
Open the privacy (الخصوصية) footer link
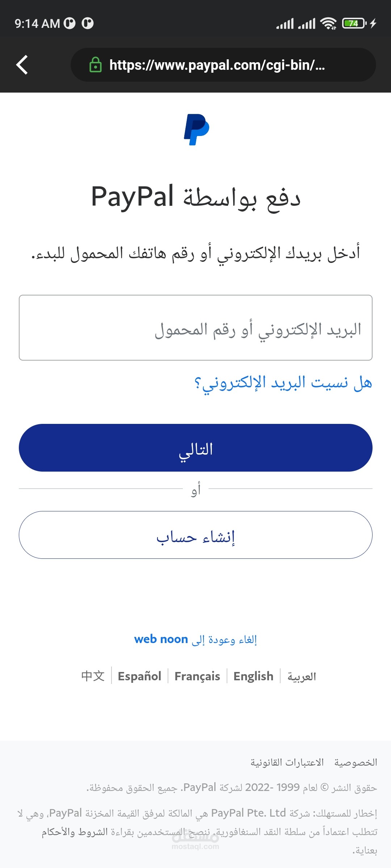coord(356,762)
